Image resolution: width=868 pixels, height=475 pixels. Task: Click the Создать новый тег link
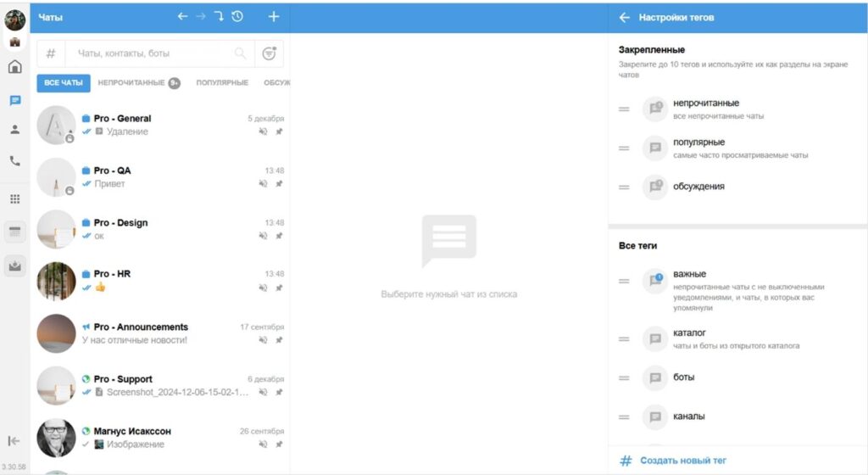click(682, 461)
